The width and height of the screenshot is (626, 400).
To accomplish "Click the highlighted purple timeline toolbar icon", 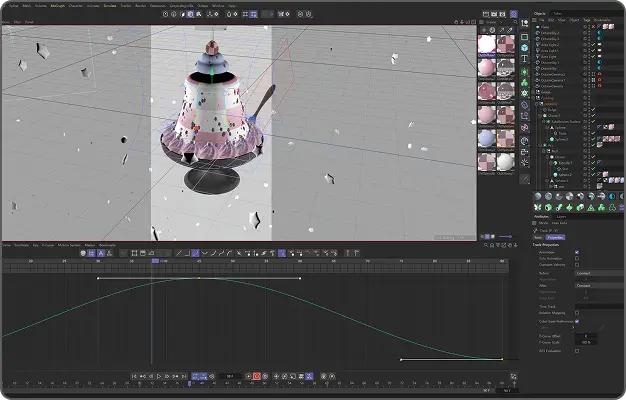I will tap(282, 253).
